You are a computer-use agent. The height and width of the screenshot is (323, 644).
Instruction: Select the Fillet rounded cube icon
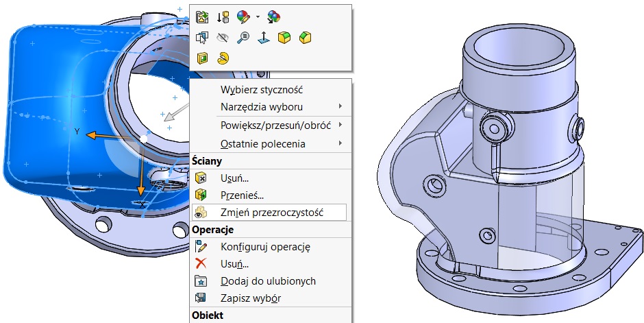pos(284,38)
